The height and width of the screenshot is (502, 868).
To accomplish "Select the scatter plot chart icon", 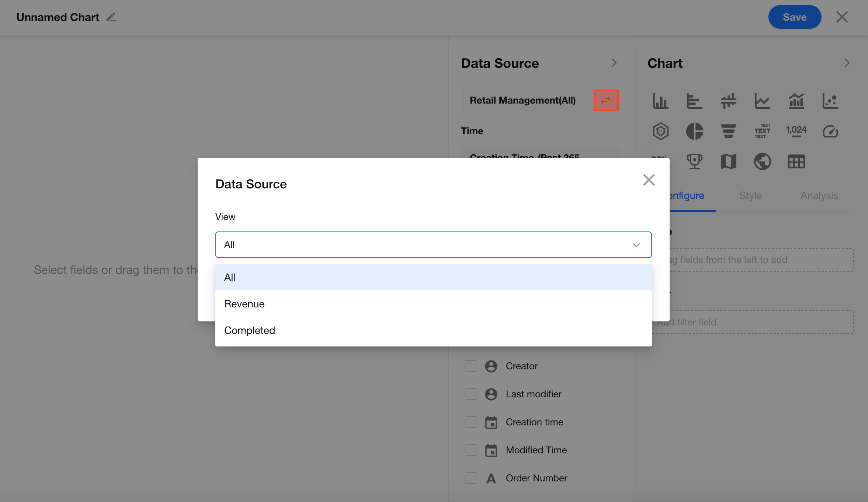I will click(x=830, y=101).
